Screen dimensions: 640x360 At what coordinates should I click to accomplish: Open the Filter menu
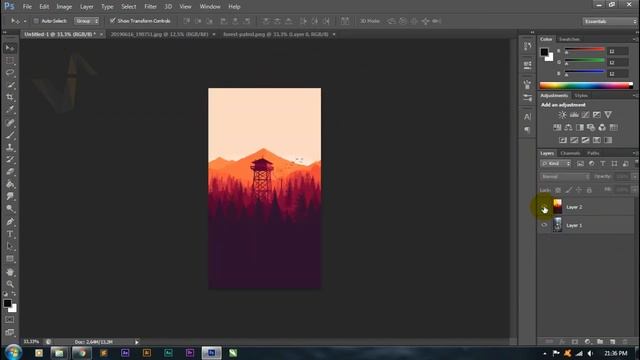[x=150, y=7]
